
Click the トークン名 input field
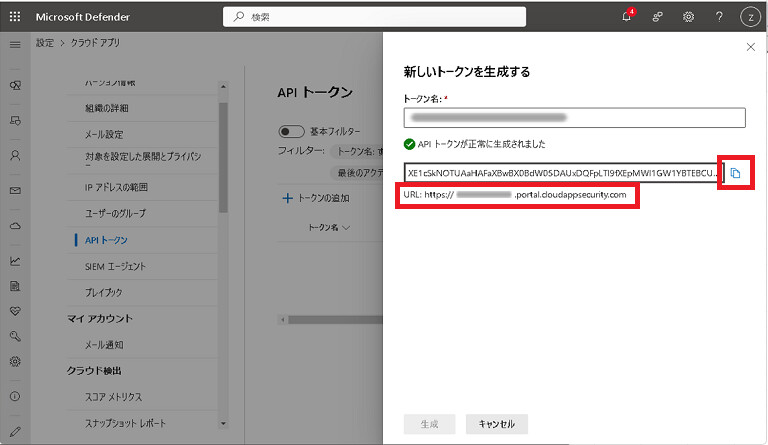click(x=575, y=117)
